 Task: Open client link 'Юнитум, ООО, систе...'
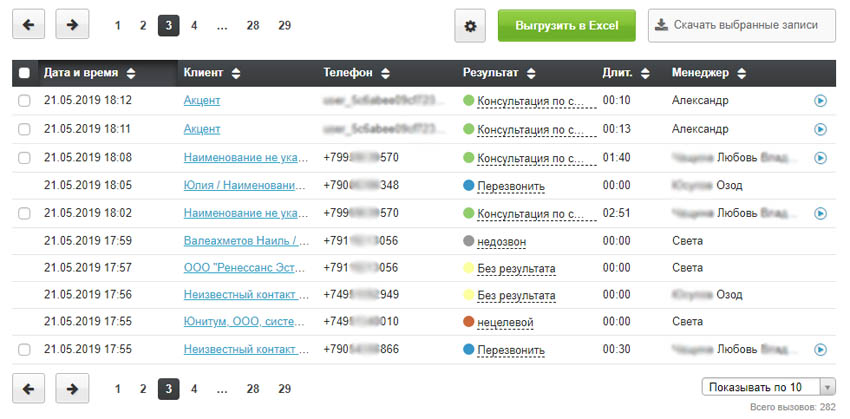[244, 322]
